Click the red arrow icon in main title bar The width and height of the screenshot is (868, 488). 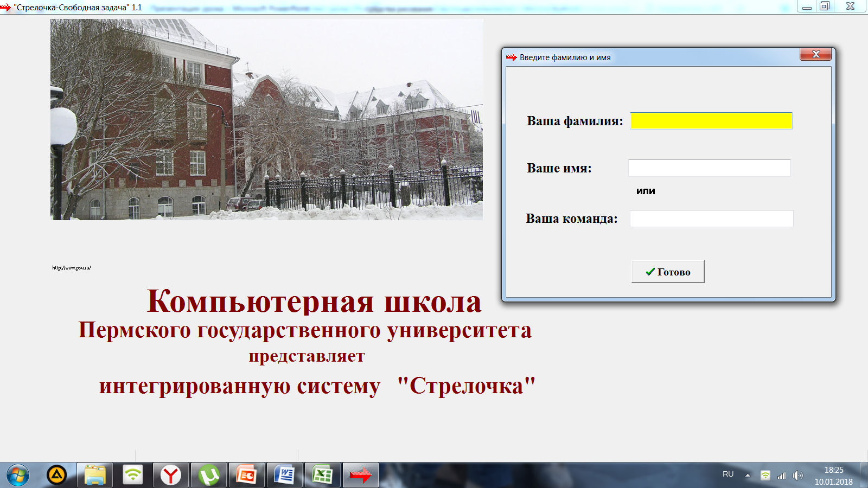[x=5, y=8]
